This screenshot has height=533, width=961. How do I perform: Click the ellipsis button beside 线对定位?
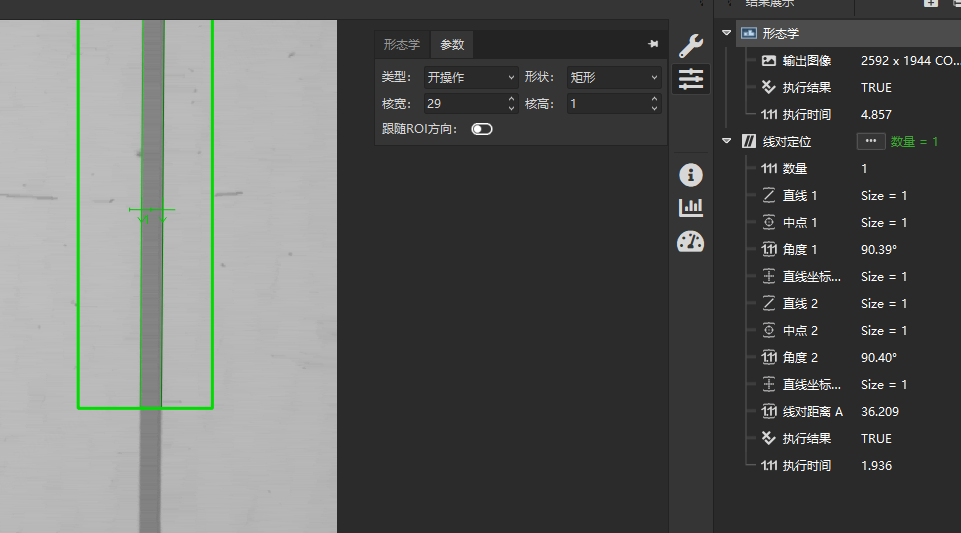pos(870,142)
